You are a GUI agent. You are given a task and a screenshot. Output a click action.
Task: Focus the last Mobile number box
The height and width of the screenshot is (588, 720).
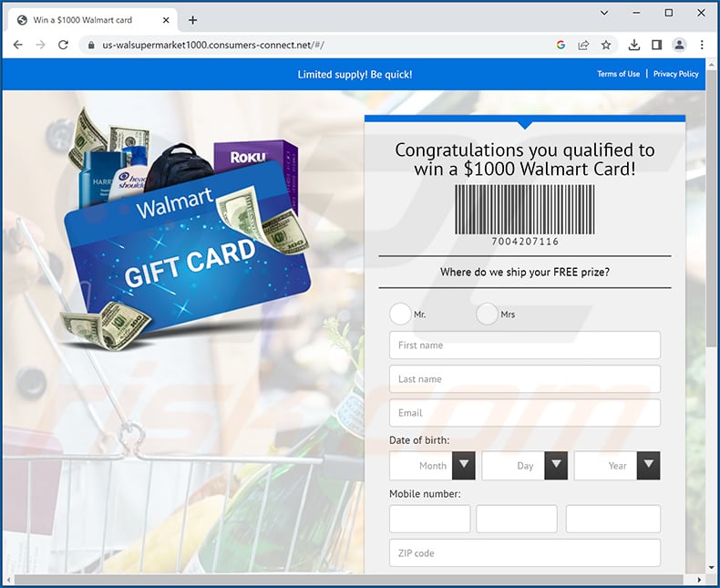click(x=613, y=519)
